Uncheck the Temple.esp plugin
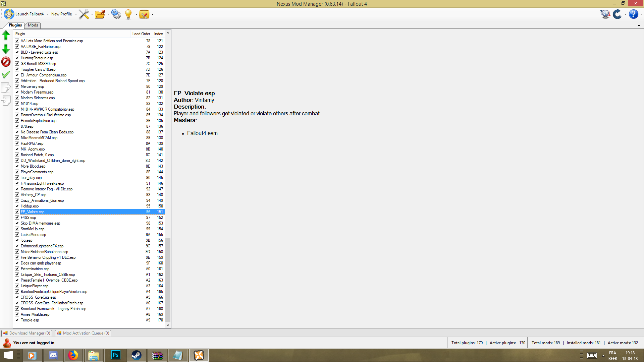Viewport: 644px width, 362px height. (x=17, y=320)
